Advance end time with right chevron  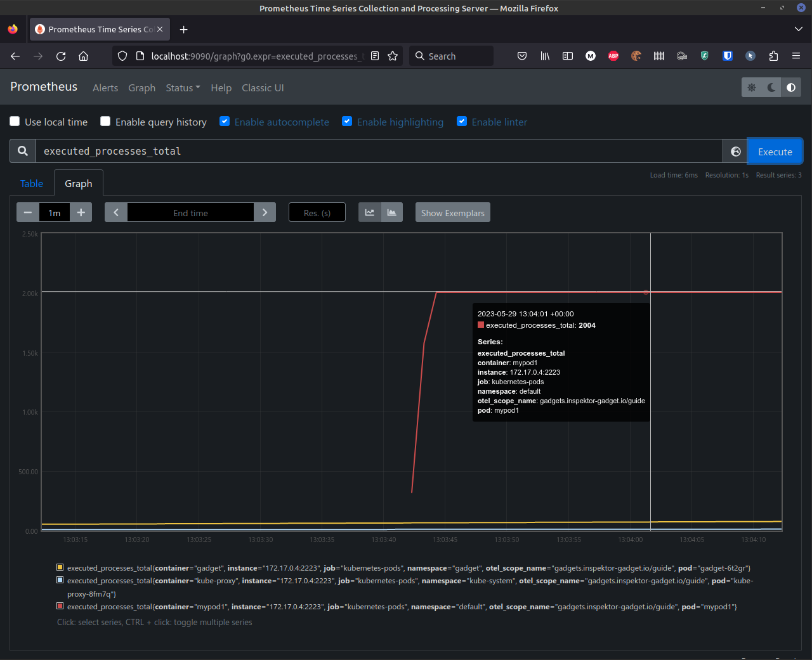pyautogui.click(x=265, y=212)
